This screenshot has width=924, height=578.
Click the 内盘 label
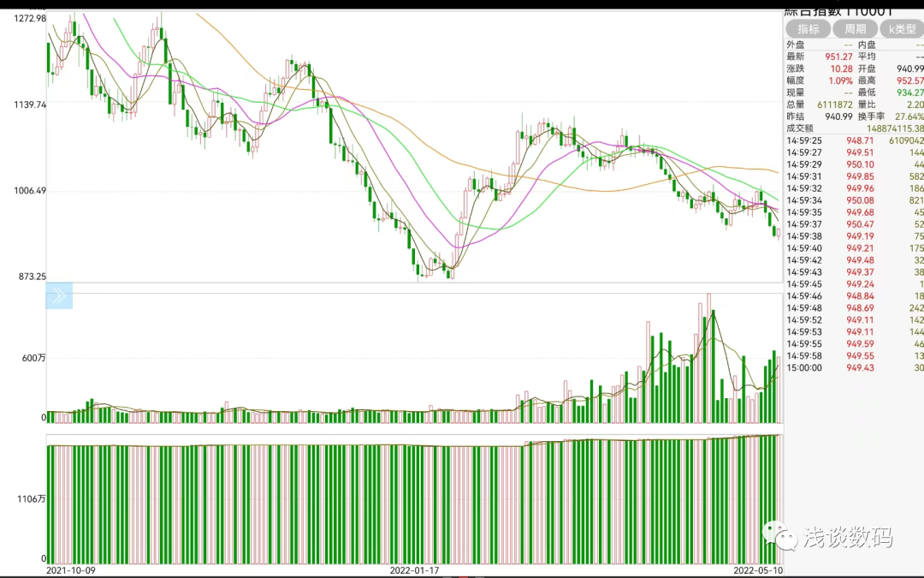click(867, 45)
